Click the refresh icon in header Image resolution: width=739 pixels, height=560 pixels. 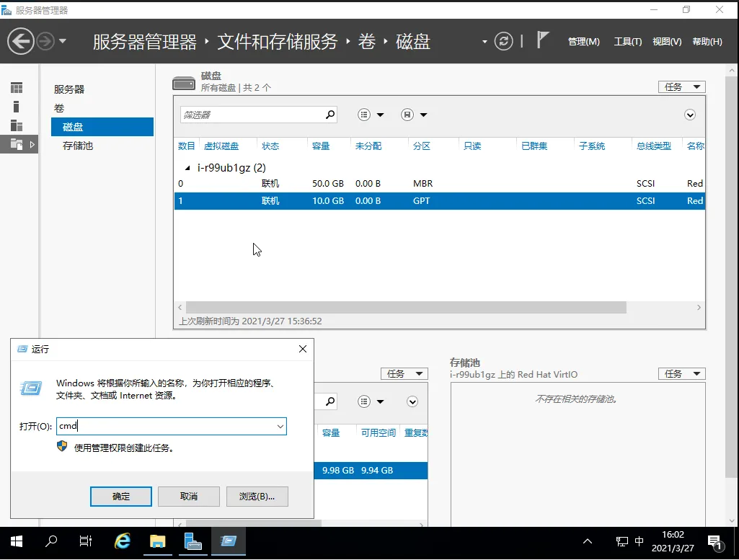click(504, 41)
